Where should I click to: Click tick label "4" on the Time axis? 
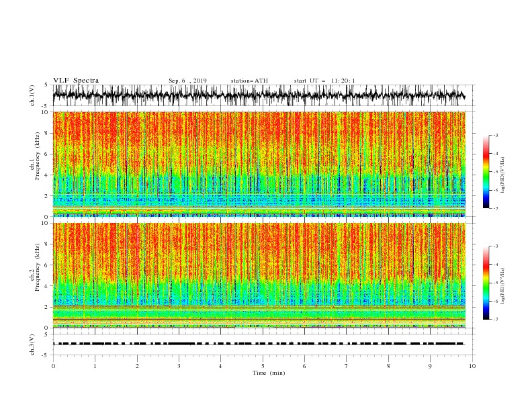click(x=221, y=366)
